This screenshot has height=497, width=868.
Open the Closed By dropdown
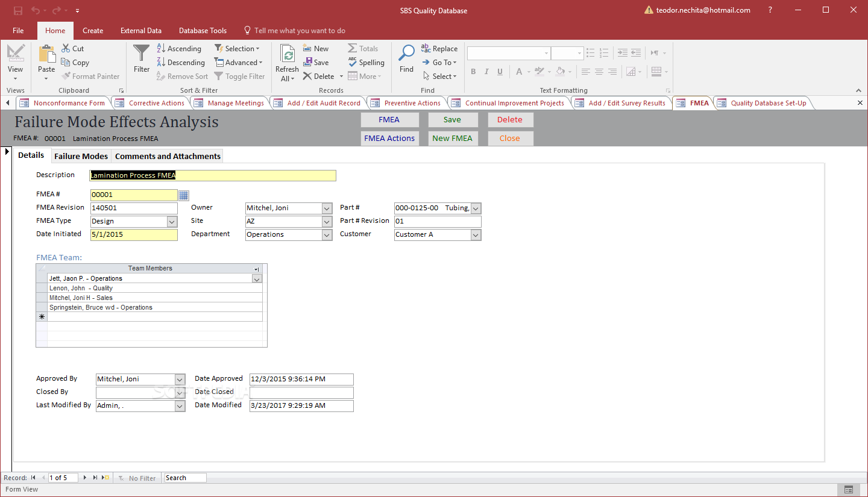coord(180,393)
